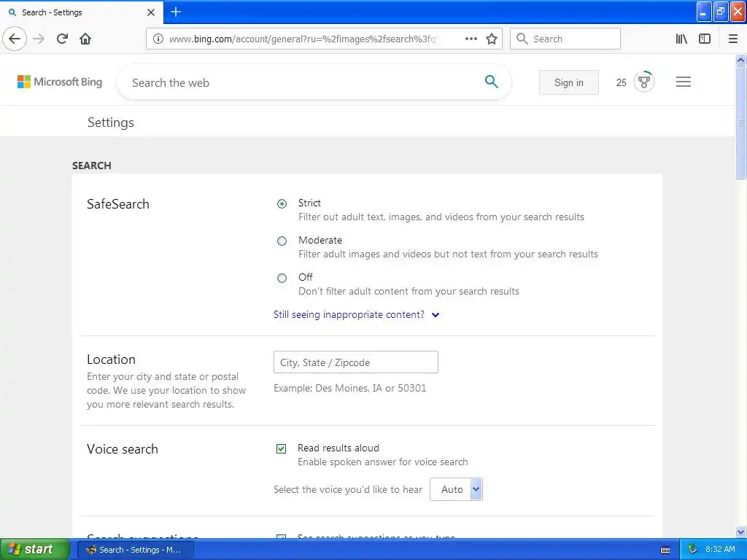Click 'Example: Des Moines, IA or 50301' text
Image resolution: width=747 pixels, height=560 pixels.
(349, 388)
